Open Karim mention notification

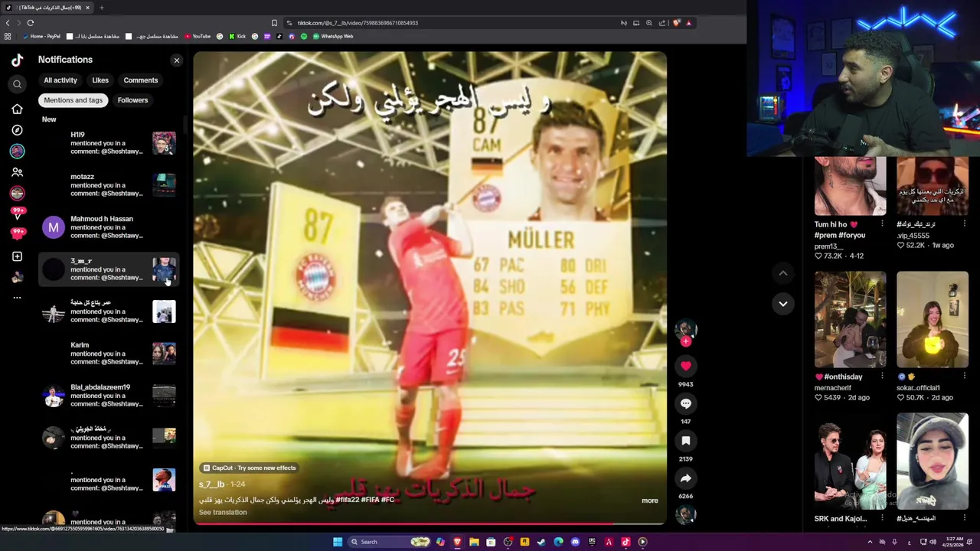click(x=108, y=354)
